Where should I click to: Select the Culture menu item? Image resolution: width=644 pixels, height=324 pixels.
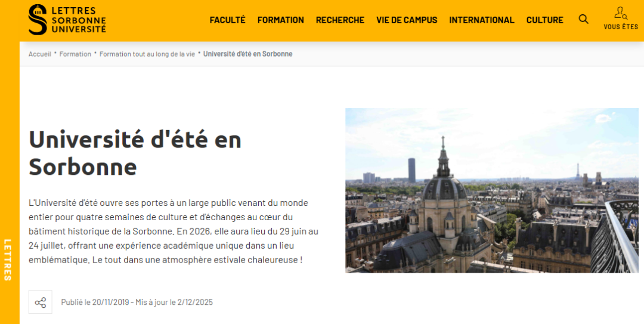pos(544,20)
